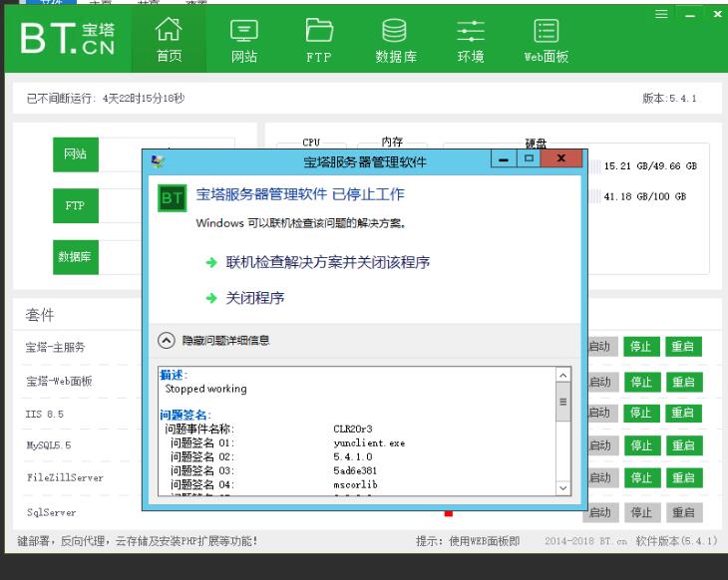Click the crash dialog title bar icon

(158, 161)
